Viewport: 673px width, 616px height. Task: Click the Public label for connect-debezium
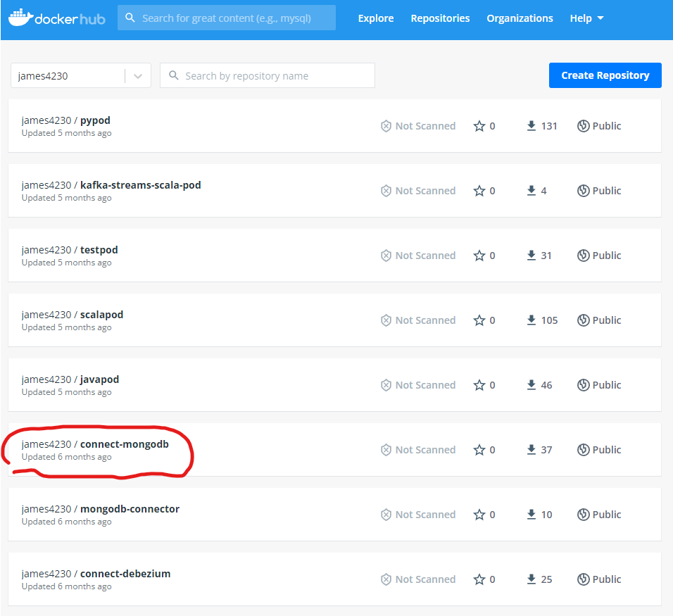[606, 579]
